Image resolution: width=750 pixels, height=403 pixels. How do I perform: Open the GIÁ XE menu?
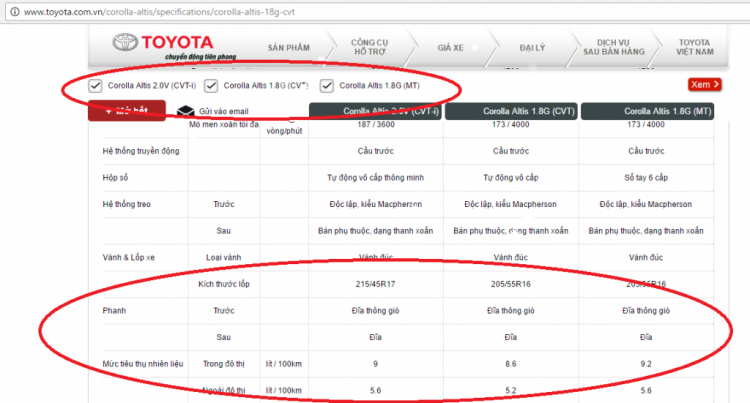coord(450,47)
